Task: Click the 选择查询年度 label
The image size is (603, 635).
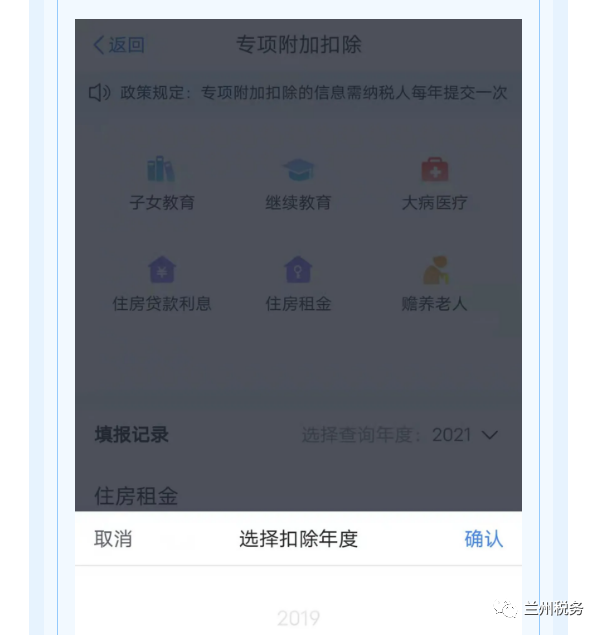Action: 362,435
